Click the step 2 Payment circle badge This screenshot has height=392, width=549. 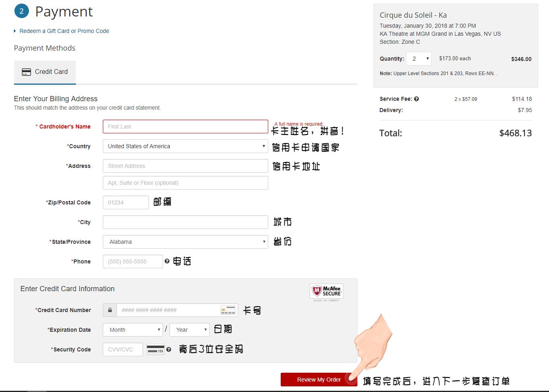click(22, 12)
